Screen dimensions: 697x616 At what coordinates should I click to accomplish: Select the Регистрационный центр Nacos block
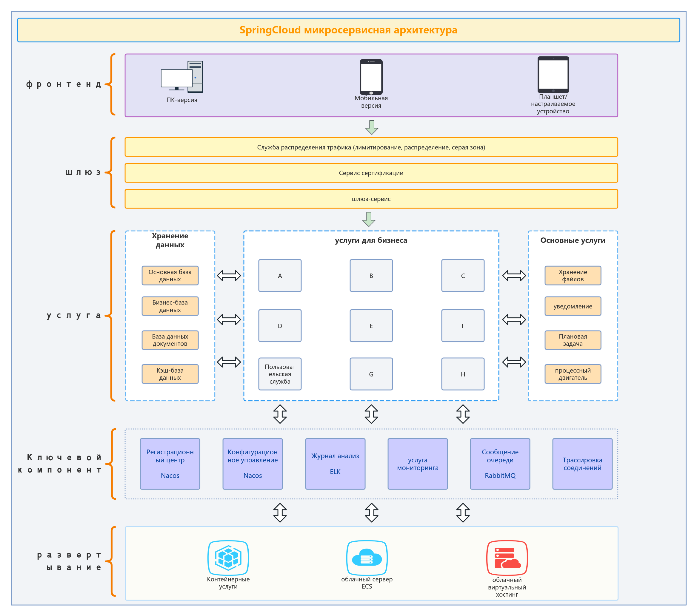tap(170, 464)
